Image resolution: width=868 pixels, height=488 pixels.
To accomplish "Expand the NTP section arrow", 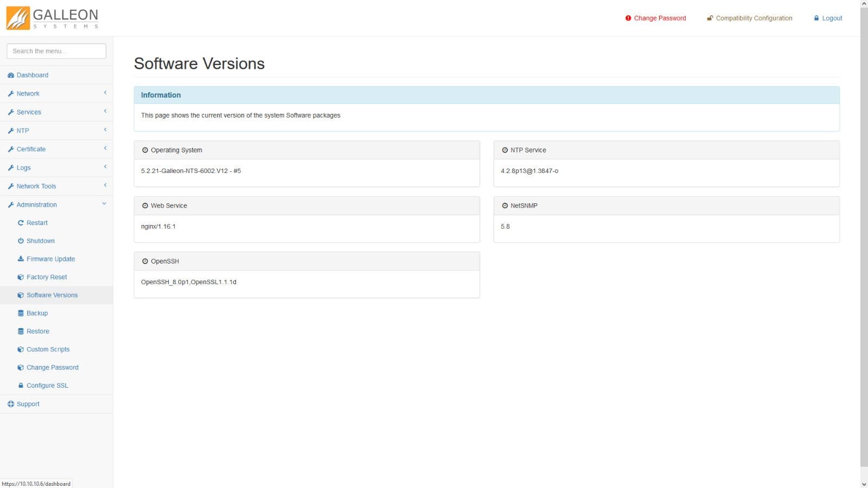I will (105, 130).
